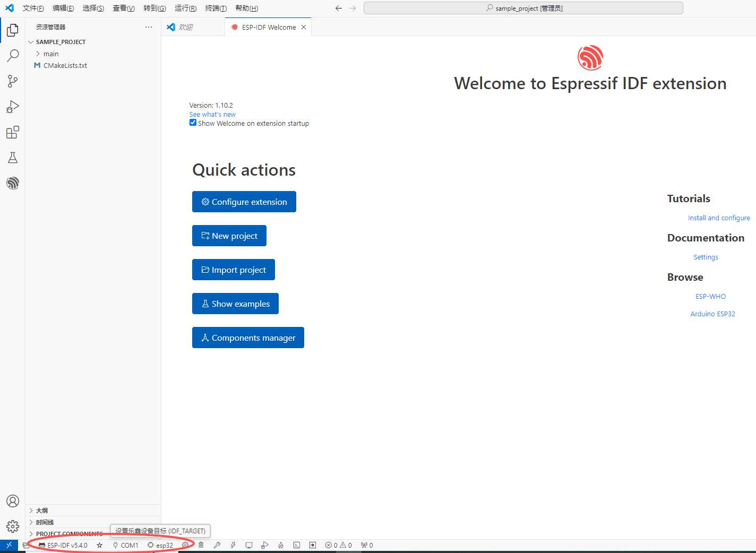Select the esp32 device target in status bar
The height and width of the screenshot is (553, 756).
(x=160, y=545)
